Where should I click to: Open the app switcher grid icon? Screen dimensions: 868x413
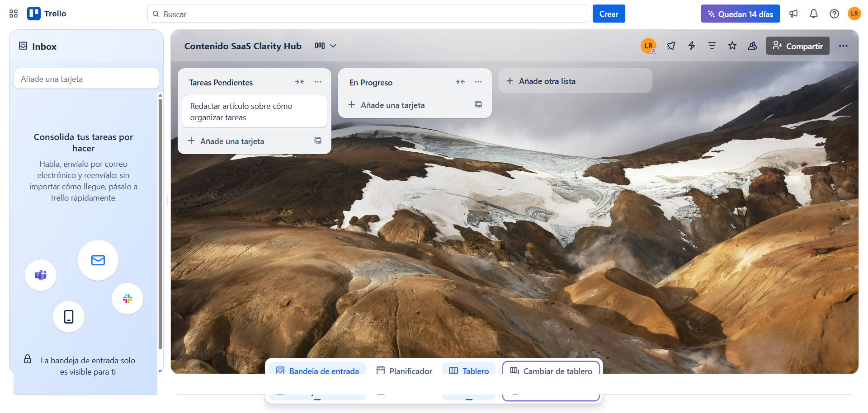point(14,14)
